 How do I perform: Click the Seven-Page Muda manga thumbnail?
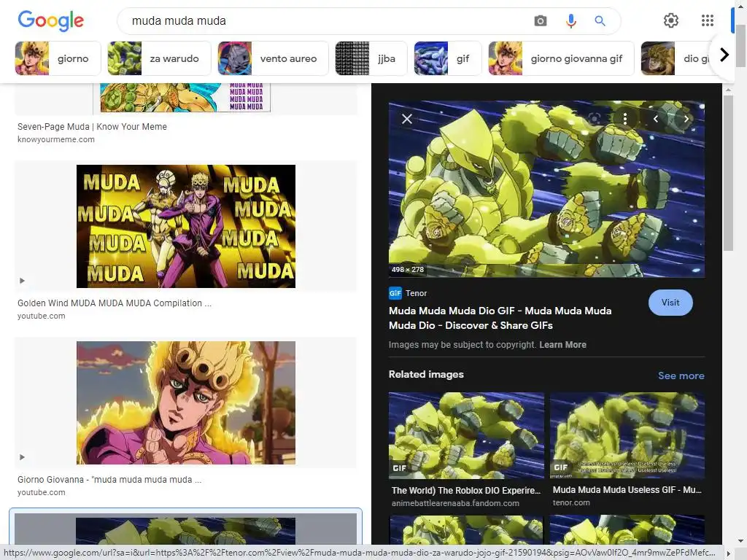click(x=185, y=98)
